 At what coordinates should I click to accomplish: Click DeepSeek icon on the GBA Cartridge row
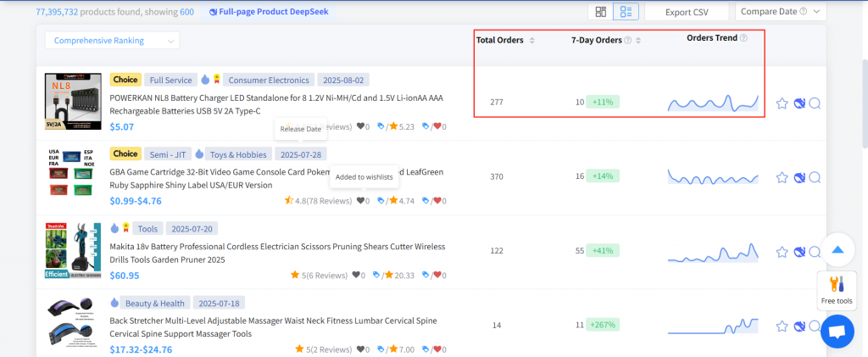click(x=798, y=178)
